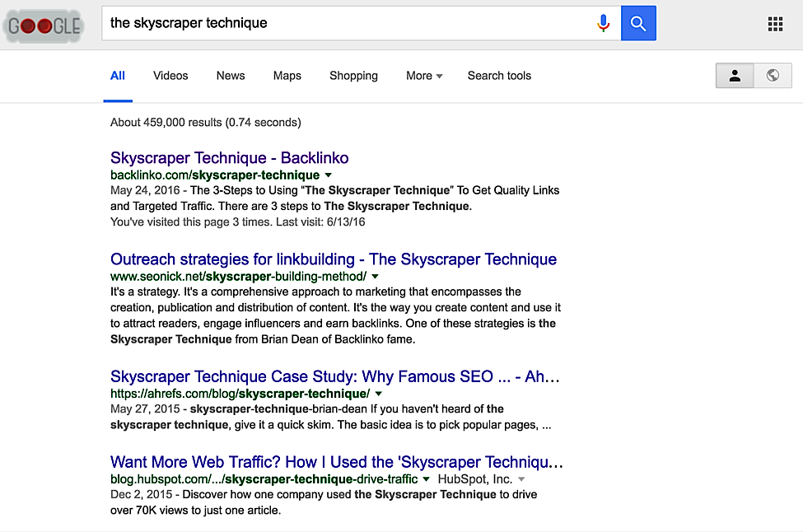Click the Google logo

pyautogui.click(x=44, y=25)
